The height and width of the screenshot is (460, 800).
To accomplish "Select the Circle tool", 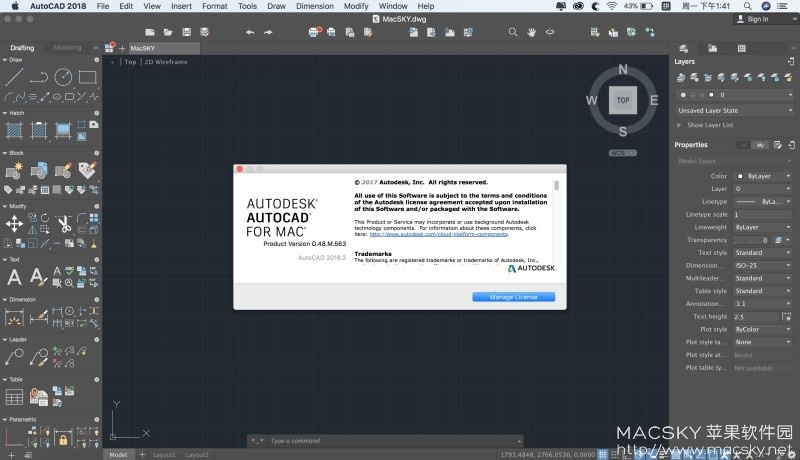I will [x=63, y=77].
